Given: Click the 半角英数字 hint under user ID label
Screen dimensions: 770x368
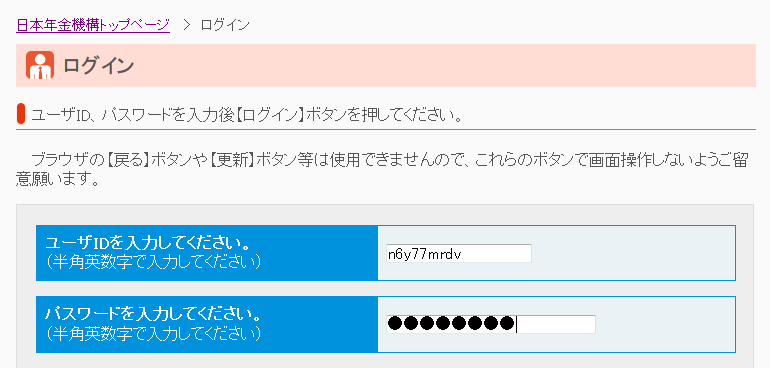Looking at the screenshot, I should (x=154, y=262).
